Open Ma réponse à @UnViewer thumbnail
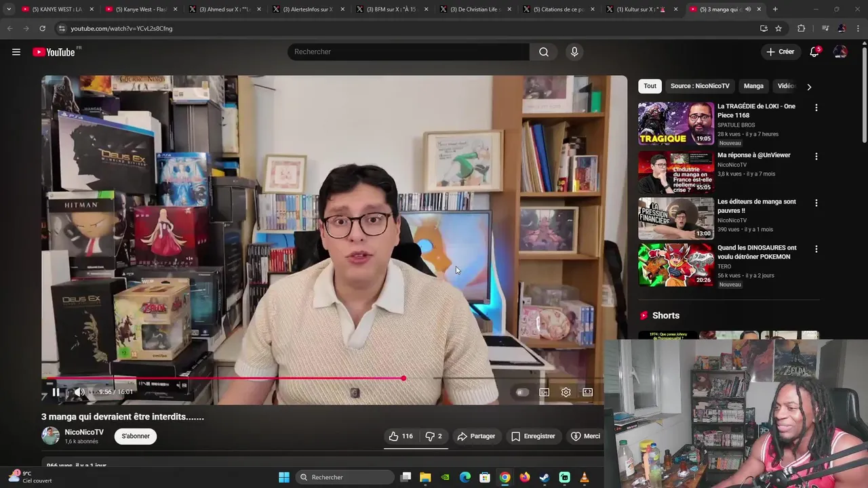Viewport: 868px width, 488px height. pyautogui.click(x=676, y=172)
